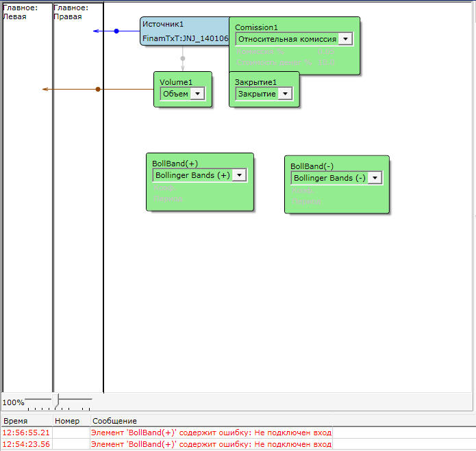
Task: Click the zoom slider handle
Action: coord(58,400)
